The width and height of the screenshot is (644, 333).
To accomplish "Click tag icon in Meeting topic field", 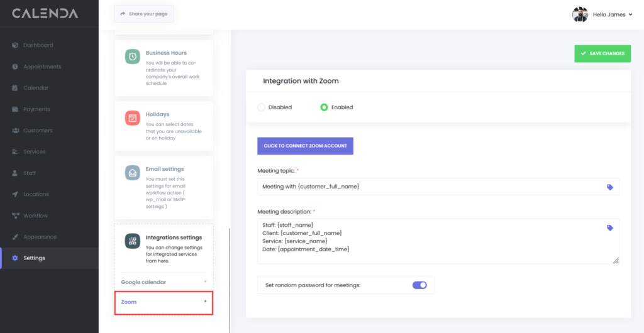I will [609, 187].
